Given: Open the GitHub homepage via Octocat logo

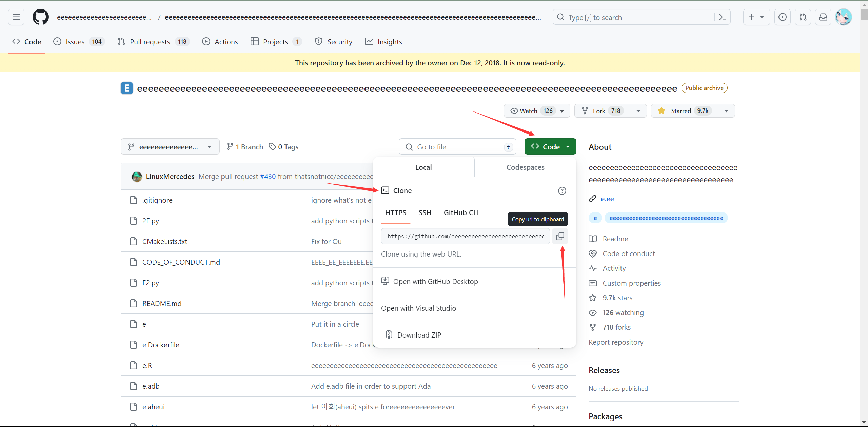Looking at the screenshot, I should tap(41, 17).
